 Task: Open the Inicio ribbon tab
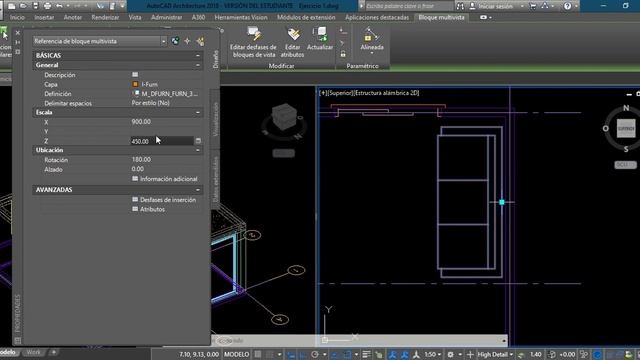[x=17, y=18]
